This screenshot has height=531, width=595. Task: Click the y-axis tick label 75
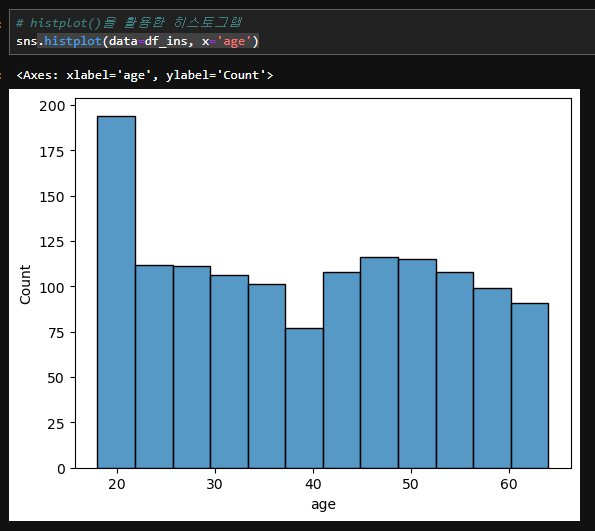(x=56, y=333)
